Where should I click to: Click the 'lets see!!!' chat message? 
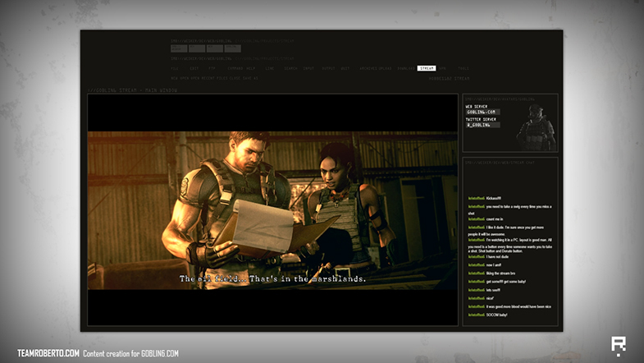493,290
